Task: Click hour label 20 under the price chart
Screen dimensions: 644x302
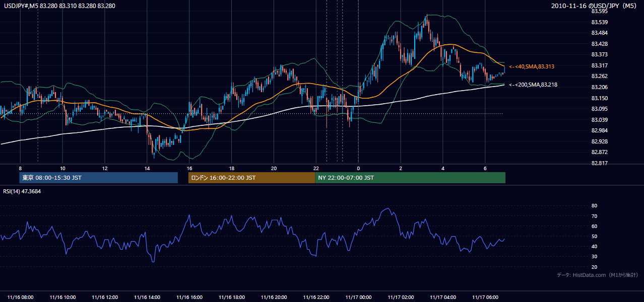Action: point(274,168)
